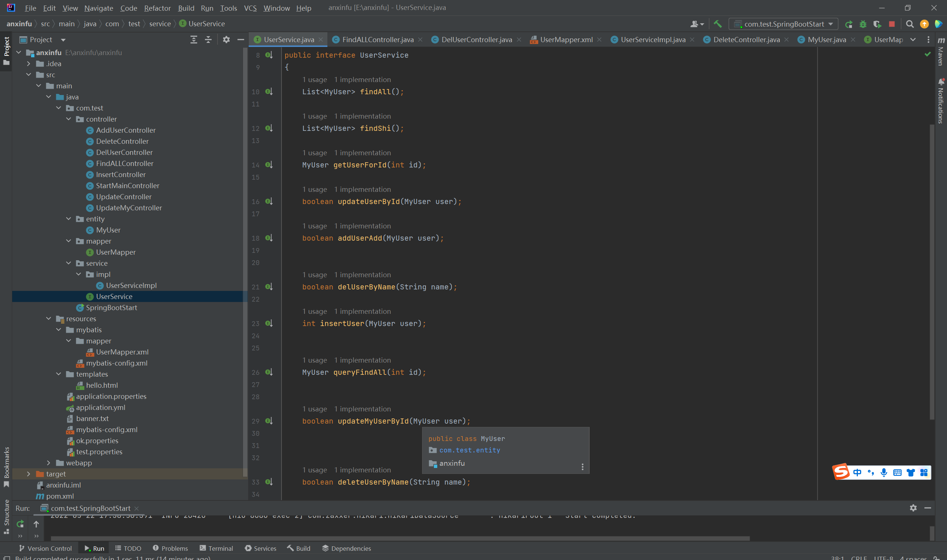Expand the target folder in tree
The width and height of the screenshot is (947, 560).
(x=29, y=474)
